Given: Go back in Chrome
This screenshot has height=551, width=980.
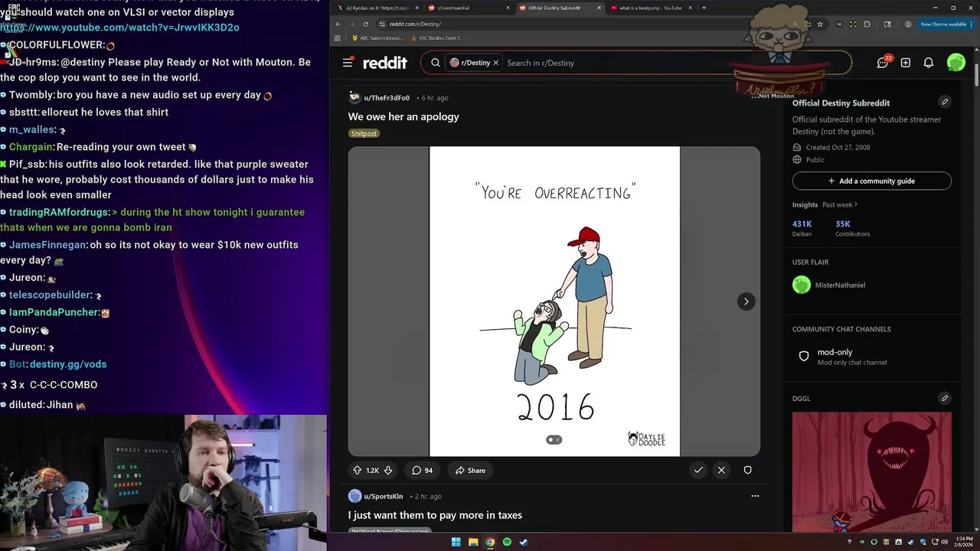Looking at the screenshot, I should pyautogui.click(x=338, y=24).
